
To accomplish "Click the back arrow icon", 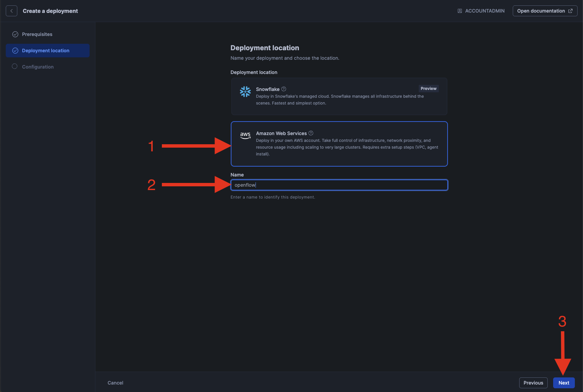I will [12, 11].
